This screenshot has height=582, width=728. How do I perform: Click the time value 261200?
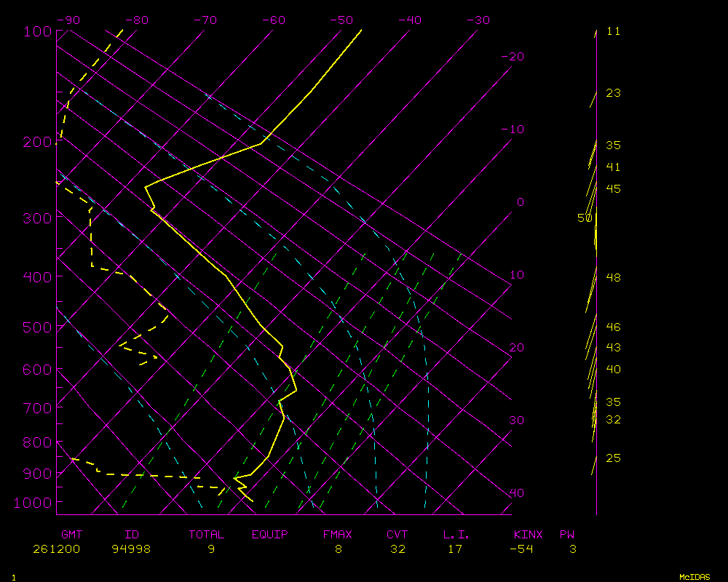57,549
